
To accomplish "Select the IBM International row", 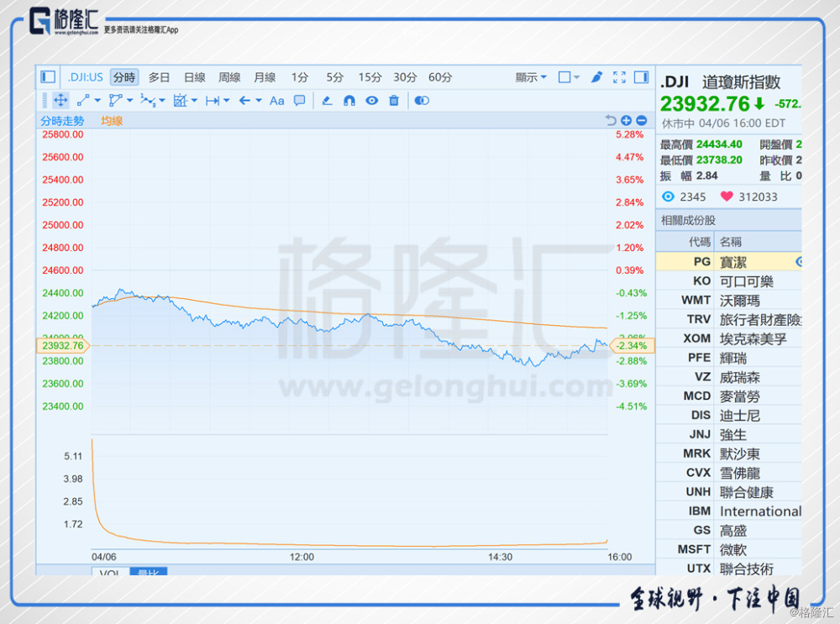I will pyautogui.click(x=728, y=511).
